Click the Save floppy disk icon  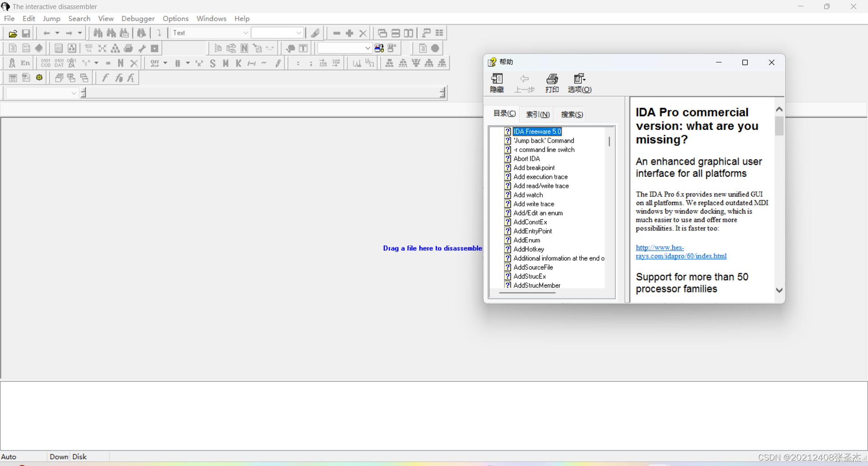(26, 33)
